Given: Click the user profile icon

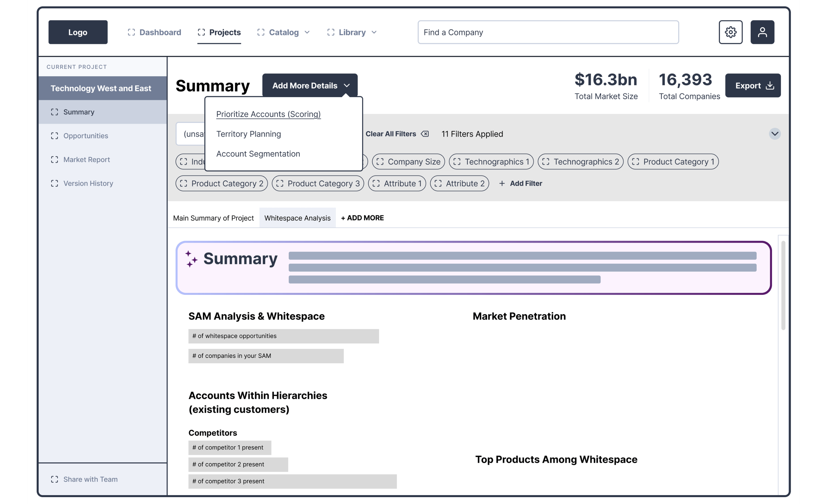Looking at the screenshot, I should click(762, 32).
